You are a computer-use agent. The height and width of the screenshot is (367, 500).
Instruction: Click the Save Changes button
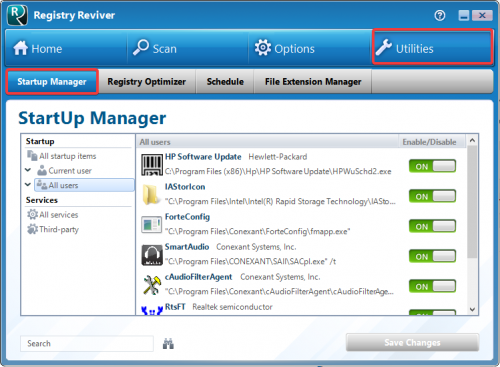click(x=412, y=342)
